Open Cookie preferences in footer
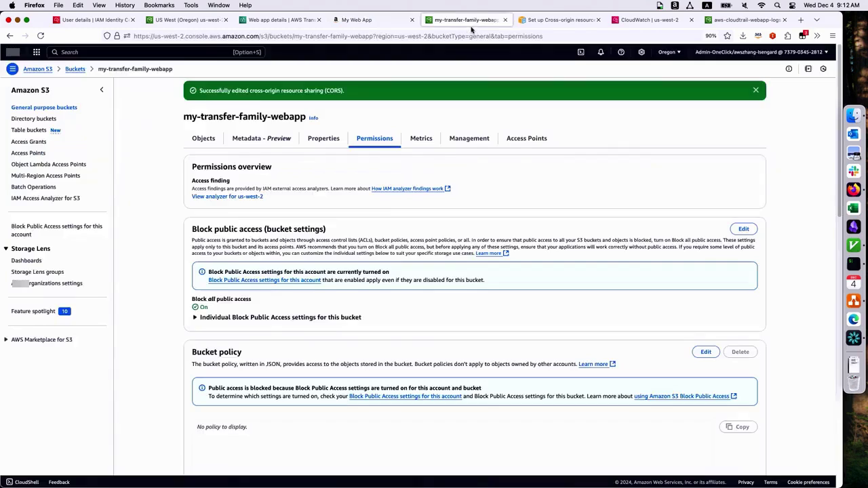The width and height of the screenshot is (868, 488). (x=808, y=482)
